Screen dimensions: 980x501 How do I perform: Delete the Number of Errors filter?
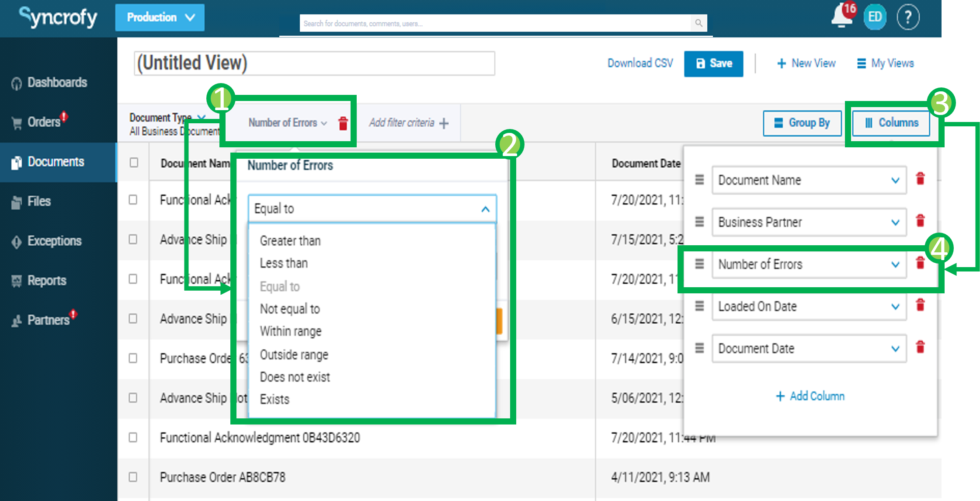tap(343, 123)
